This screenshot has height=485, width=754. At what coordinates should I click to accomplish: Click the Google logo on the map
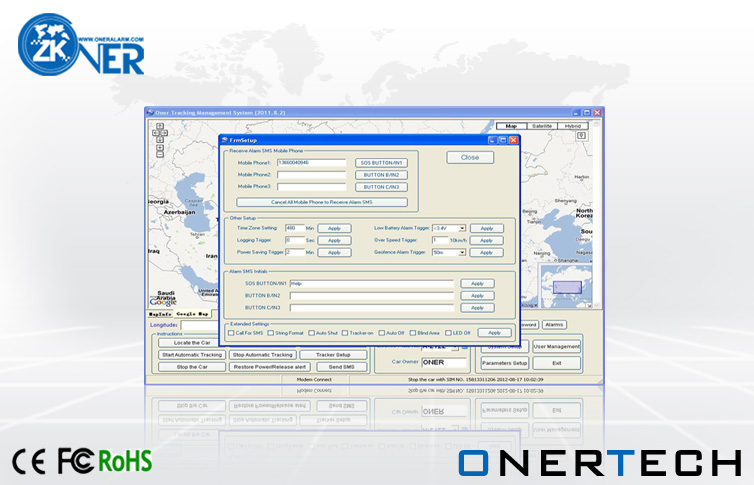[163, 302]
